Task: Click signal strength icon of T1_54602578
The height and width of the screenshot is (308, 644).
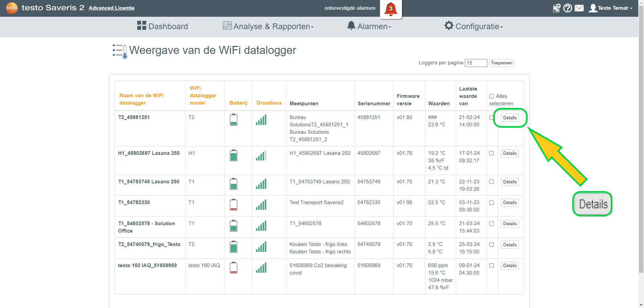Action: pyautogui.click(x=261, y=226)
